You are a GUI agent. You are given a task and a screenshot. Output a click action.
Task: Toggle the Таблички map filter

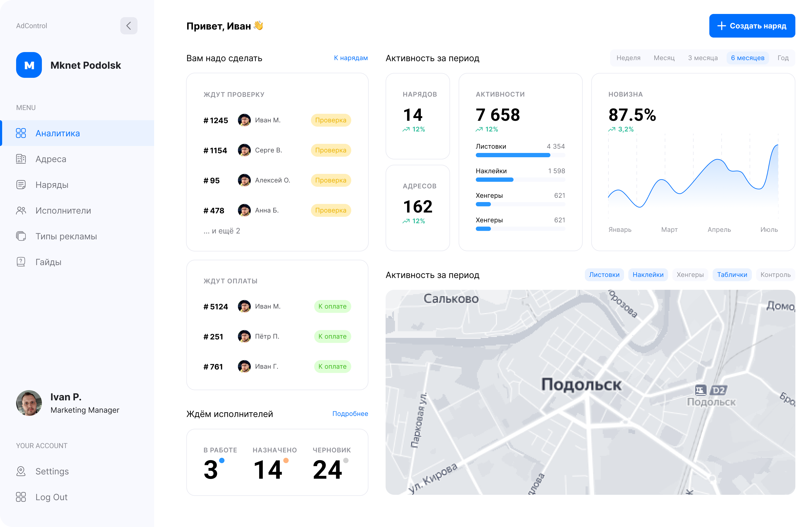click(732, 275)
